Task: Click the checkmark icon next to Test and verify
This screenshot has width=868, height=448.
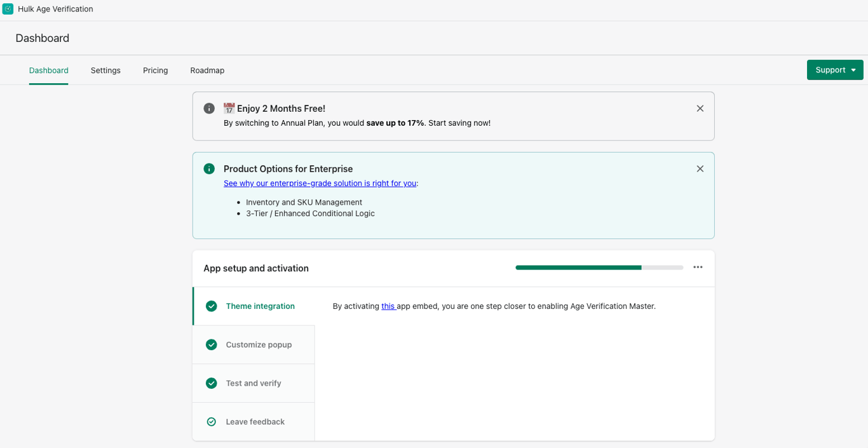Action: (212, 384)
